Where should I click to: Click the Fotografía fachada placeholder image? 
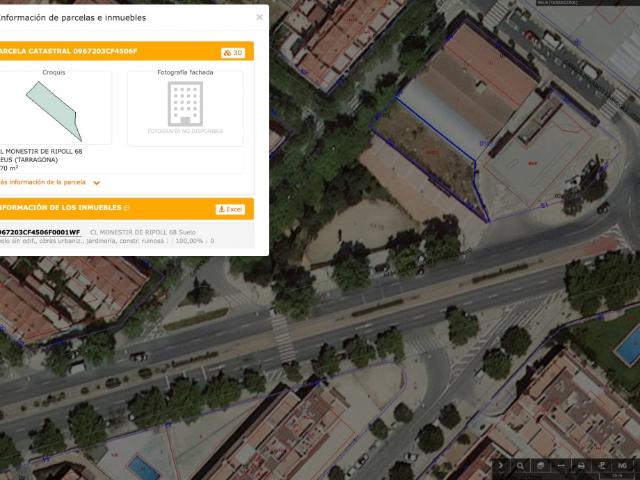click(185, 109)
